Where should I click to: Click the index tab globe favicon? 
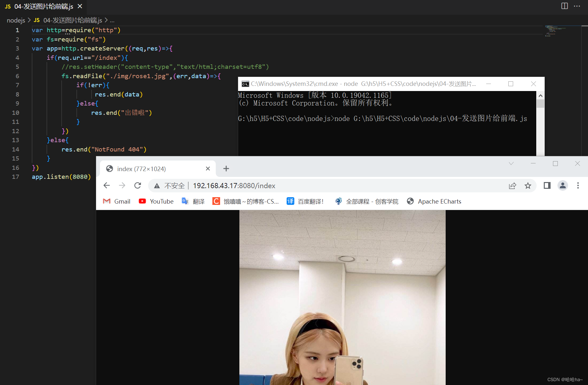click(x=110, y=169)
